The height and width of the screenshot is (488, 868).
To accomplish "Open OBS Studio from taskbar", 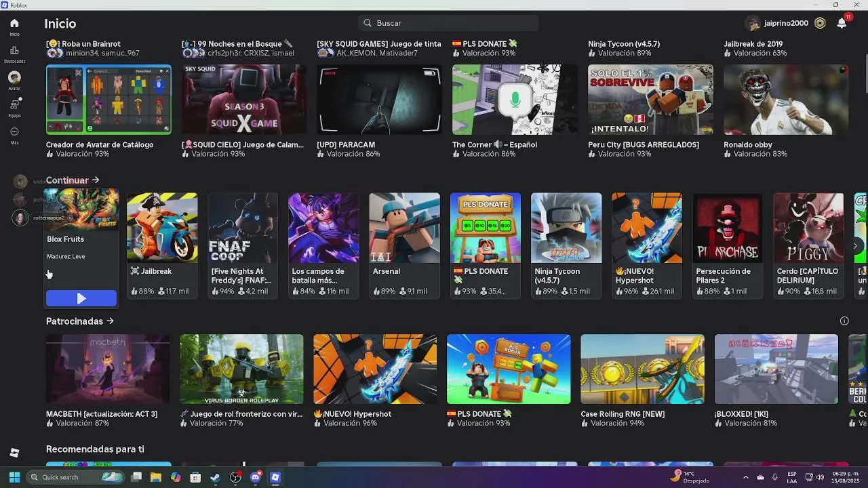I will click(235, 477).
